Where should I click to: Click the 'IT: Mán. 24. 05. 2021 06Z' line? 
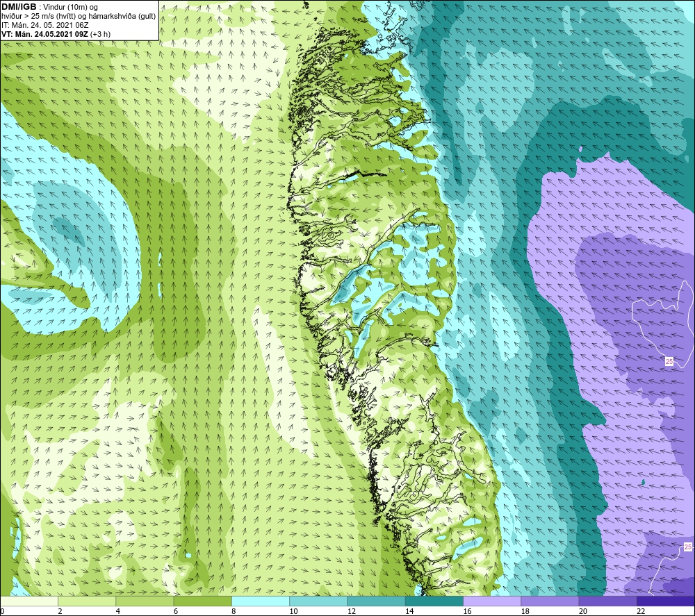tap(44, 25)
